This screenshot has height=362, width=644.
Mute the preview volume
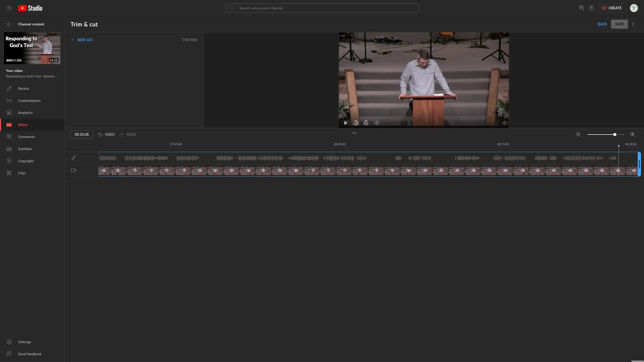tap(376, 123)
